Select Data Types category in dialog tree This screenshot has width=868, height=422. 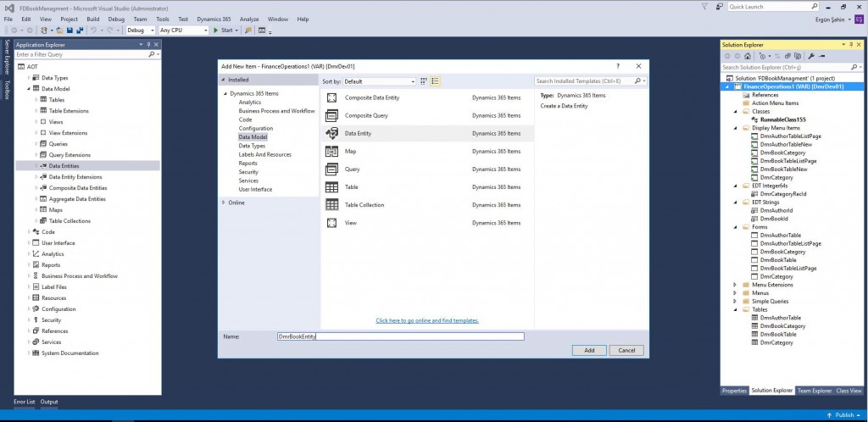point(252,146)
